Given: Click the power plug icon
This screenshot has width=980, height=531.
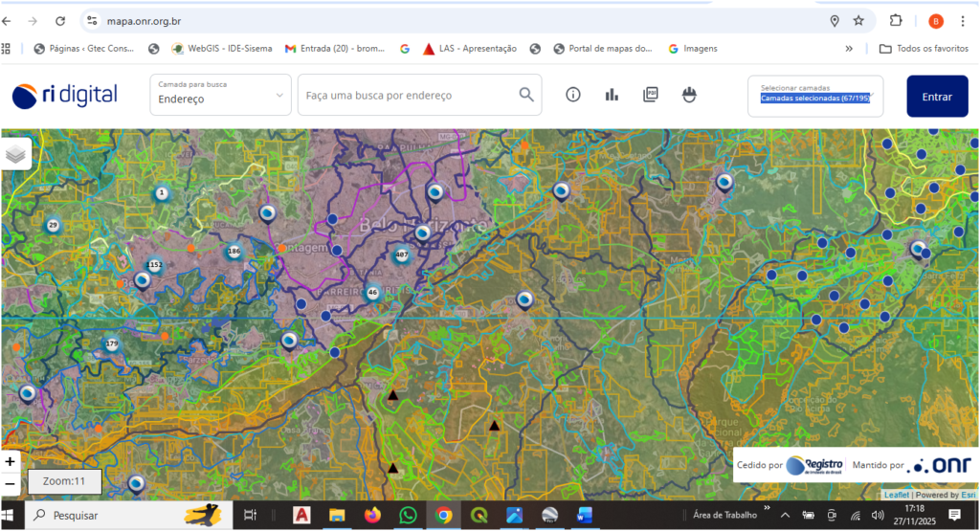Looking at the screenshot, I should 688,95.
